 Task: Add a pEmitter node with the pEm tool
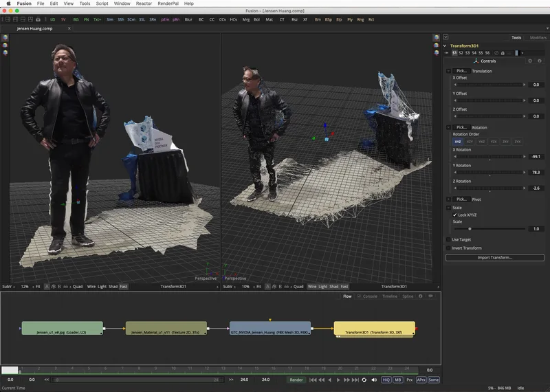pos(165,20)
